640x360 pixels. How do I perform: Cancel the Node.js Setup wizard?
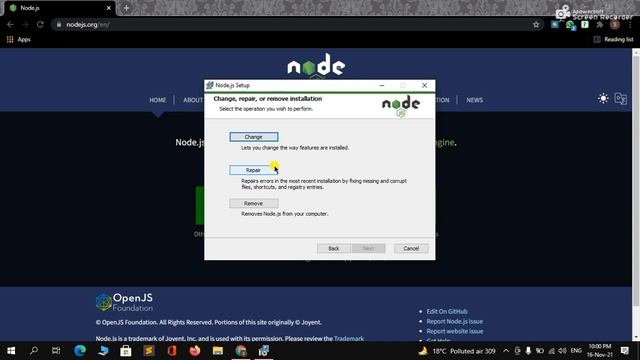(411, 248)
